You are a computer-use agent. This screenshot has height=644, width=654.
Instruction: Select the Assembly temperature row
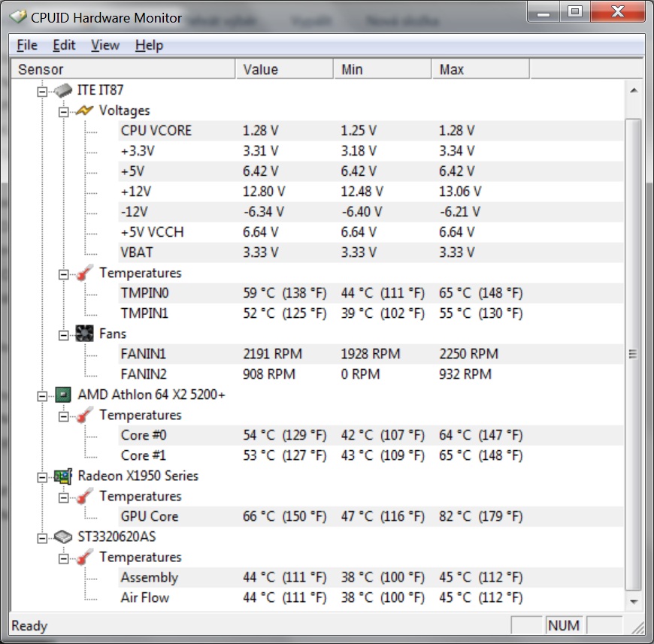pos(371,577)
